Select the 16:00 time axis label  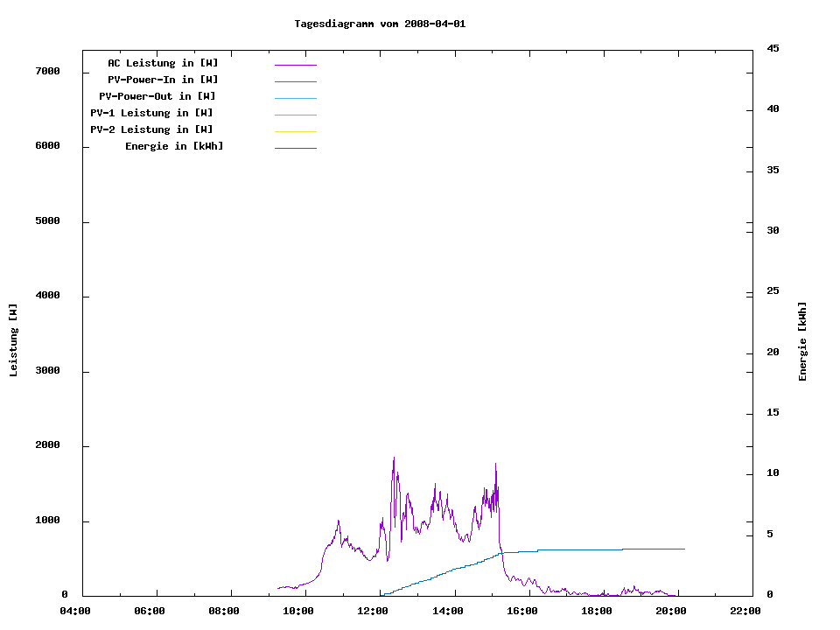tap(522, 611)
